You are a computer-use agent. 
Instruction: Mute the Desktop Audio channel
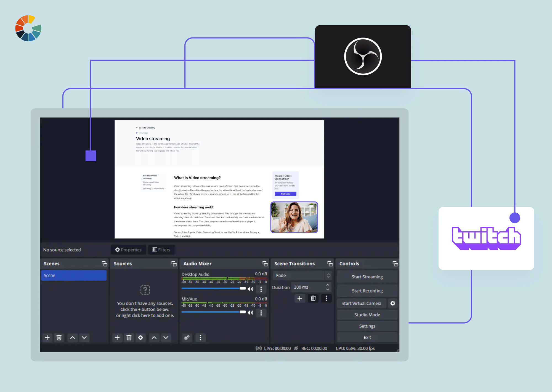pos(251,289)
